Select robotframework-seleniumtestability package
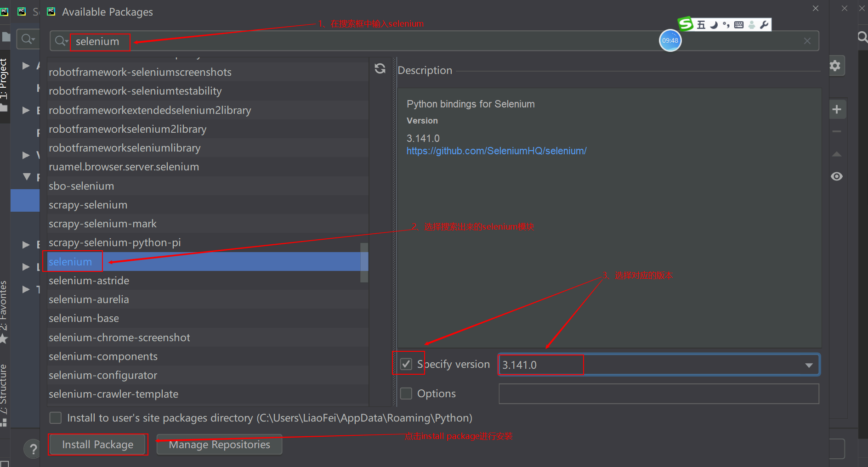 [x=208, y=91]
